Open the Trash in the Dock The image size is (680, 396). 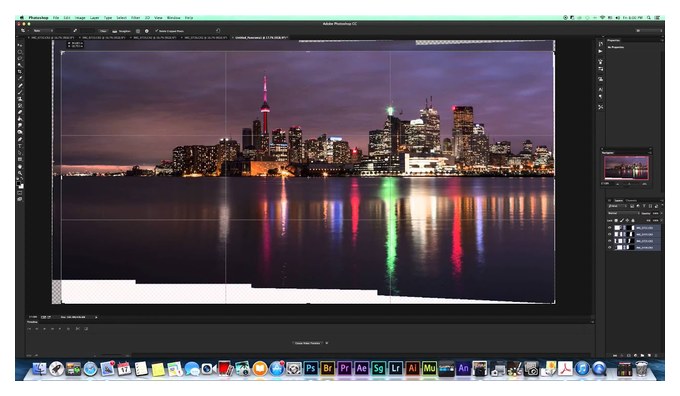click(641, 369)
